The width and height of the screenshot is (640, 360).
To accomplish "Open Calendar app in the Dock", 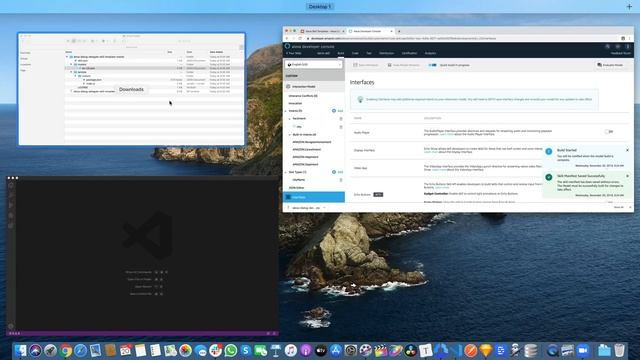I will click(125, 350).
